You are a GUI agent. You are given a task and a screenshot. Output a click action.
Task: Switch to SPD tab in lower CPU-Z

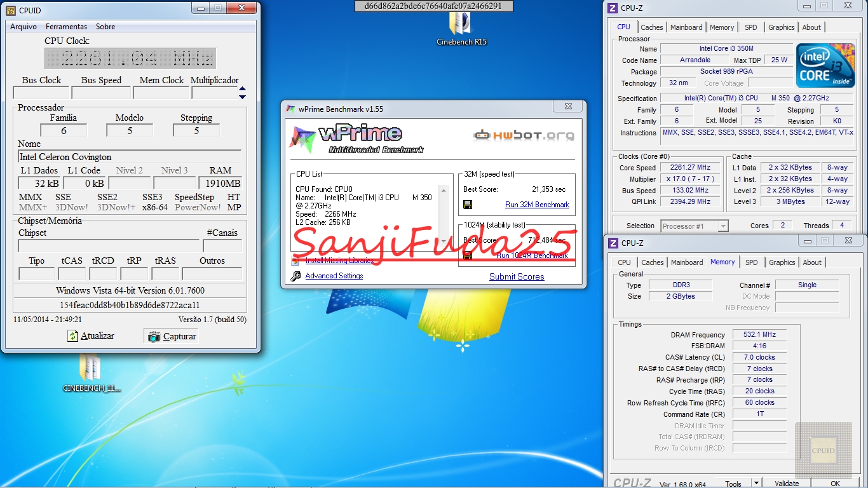pyautogui.click(x=752, y=262)
